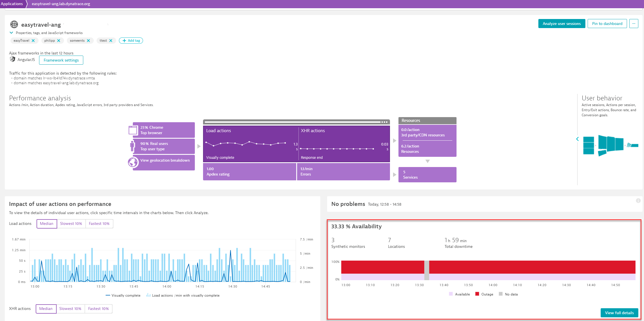644x321 pixels.
Task: Remove the philipp tag with its X
Action: pyautogui.click(x=59, y=41)
